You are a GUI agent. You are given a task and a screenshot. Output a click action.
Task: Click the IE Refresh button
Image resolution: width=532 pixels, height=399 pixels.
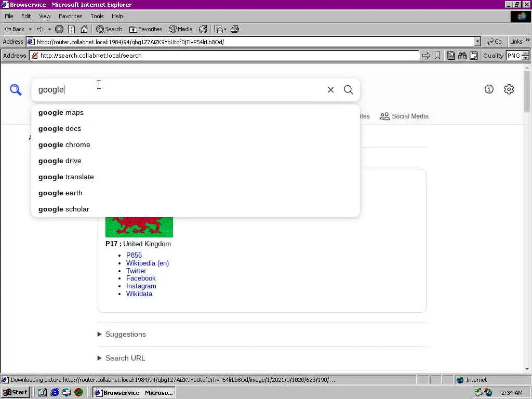point(71,29)
